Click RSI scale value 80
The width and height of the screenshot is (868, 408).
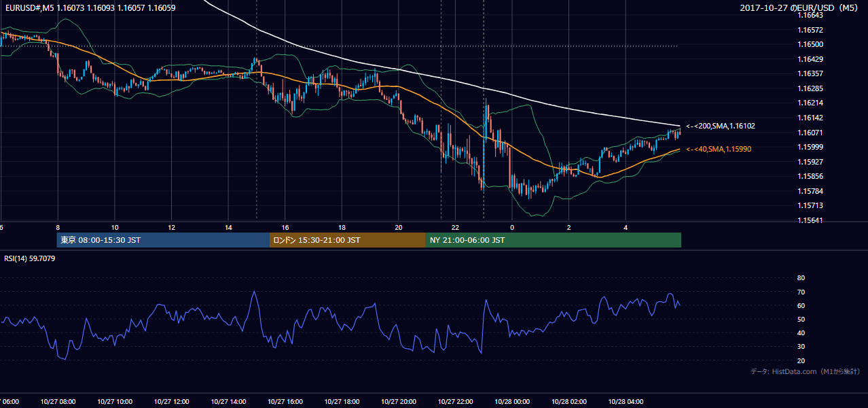(x=801, y=278)
